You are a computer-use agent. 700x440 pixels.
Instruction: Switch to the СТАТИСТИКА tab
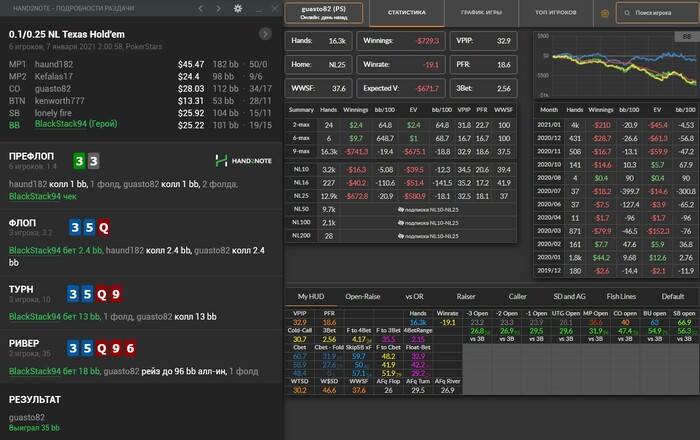(x=407, y=12)
